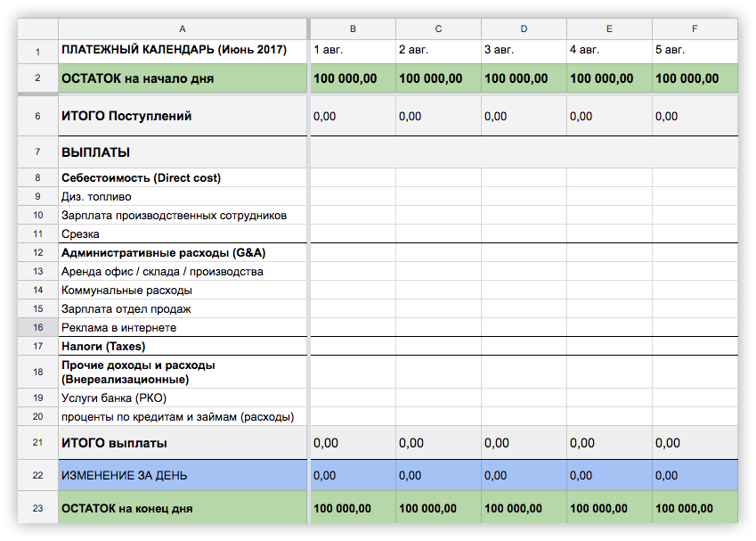Select column C header
The height and width of the screenshot is (541, 756).
pyautogui.click(x=438, y=29)
